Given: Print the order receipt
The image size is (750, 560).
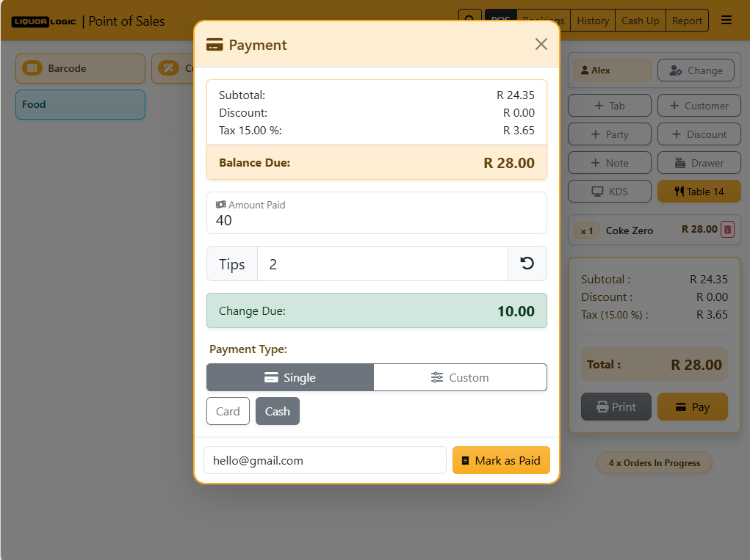Looking at the screenshot, I should point(616,407).
